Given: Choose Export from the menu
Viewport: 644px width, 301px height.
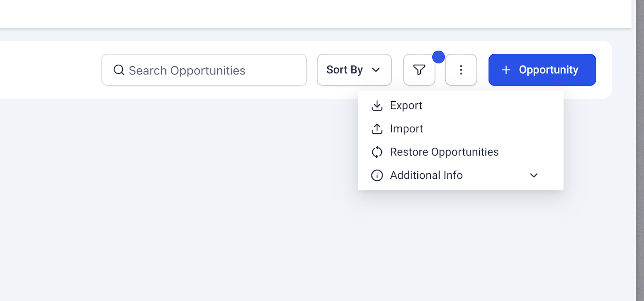Looking at the screenshot, I should [x=460, y=105].
